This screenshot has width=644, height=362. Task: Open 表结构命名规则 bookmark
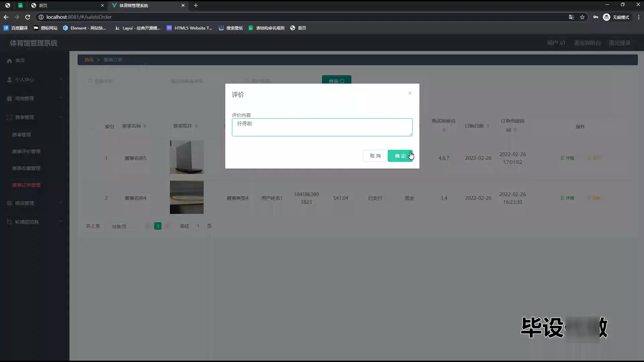pyautogui.click(x=266, y=28)
